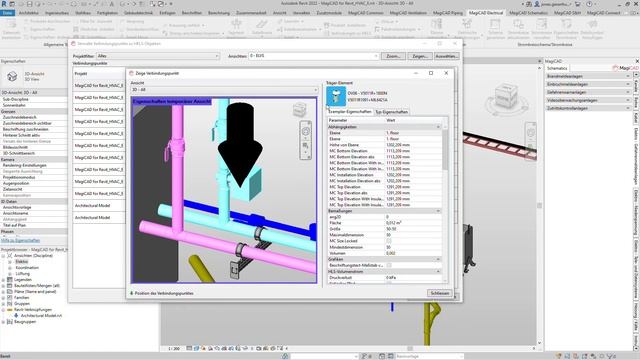640x360 pixels.
Task: Open the MagiCAD Ventilation ribbon tab
Action: click(408, 13)
